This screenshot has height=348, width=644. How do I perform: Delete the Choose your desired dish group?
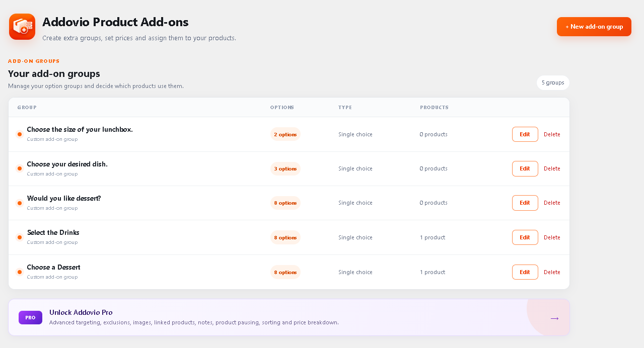(552, 168)
